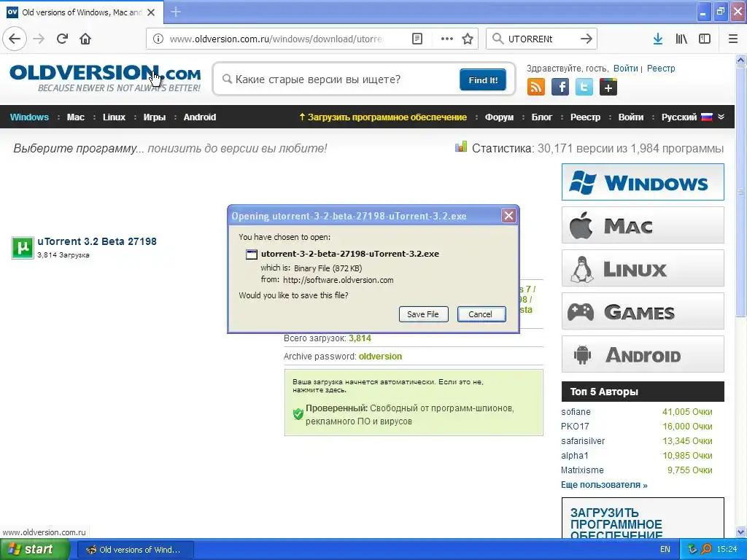Screen dimensions: 747x560
Task: Open site information icon in address bar
Action: (x=158, y=39)
